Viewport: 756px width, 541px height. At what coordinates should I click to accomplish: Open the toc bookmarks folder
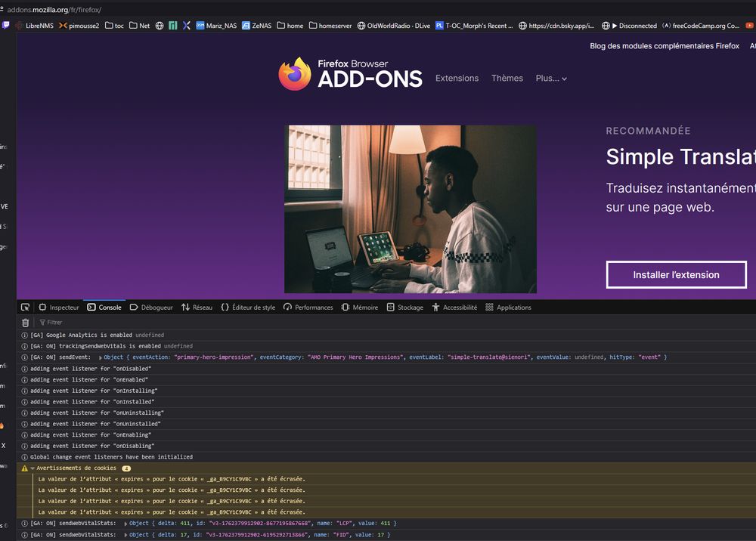[114, 26]
